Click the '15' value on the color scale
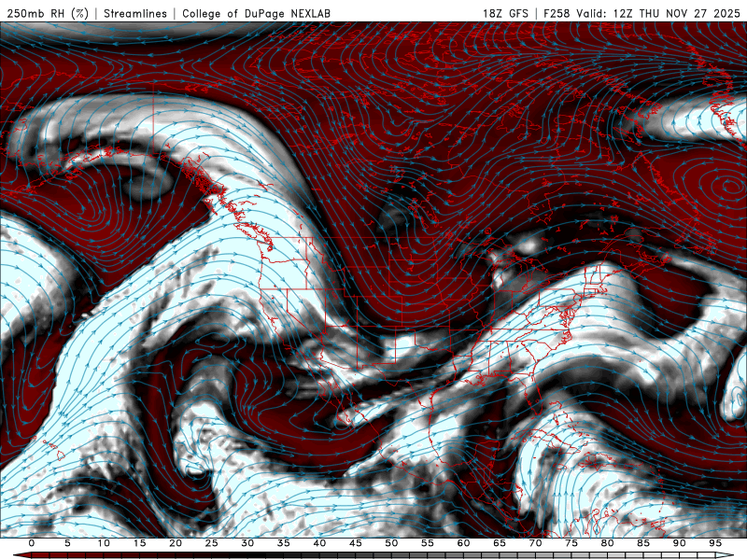747x560 pixels. tap(139, 543)
